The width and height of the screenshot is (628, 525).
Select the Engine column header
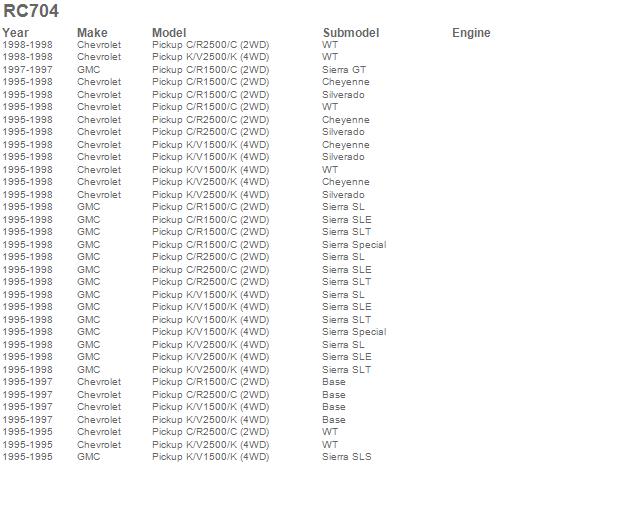(471, 33)
